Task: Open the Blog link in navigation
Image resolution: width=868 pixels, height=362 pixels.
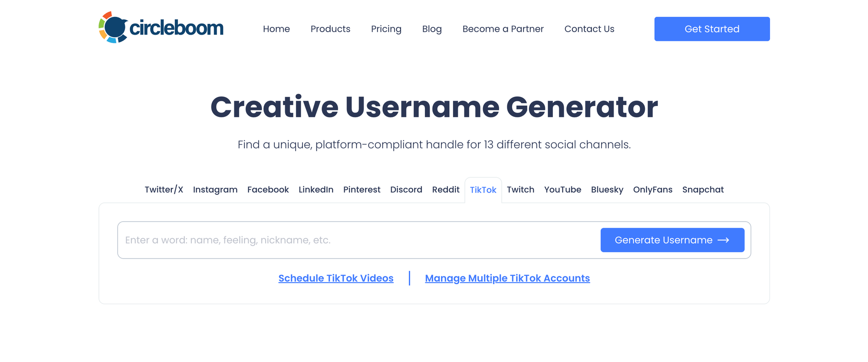Action: tap(432, 29)
